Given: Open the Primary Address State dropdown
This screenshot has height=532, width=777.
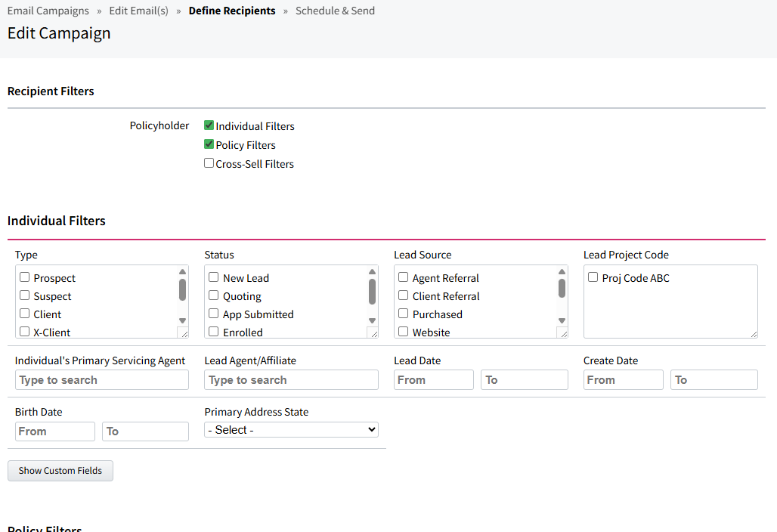Looking at the screenshot, I should point(292,429).
